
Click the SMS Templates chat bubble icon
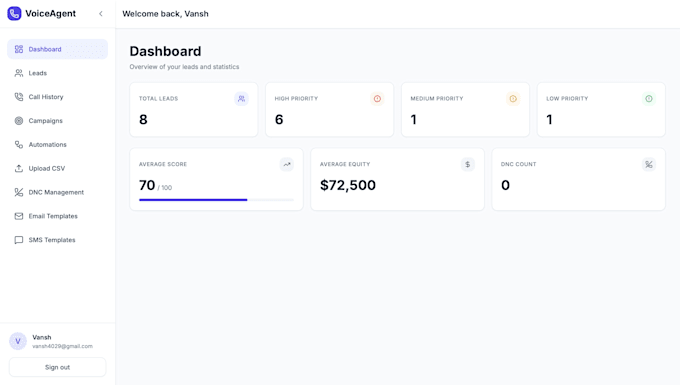[x=19, y=240]
